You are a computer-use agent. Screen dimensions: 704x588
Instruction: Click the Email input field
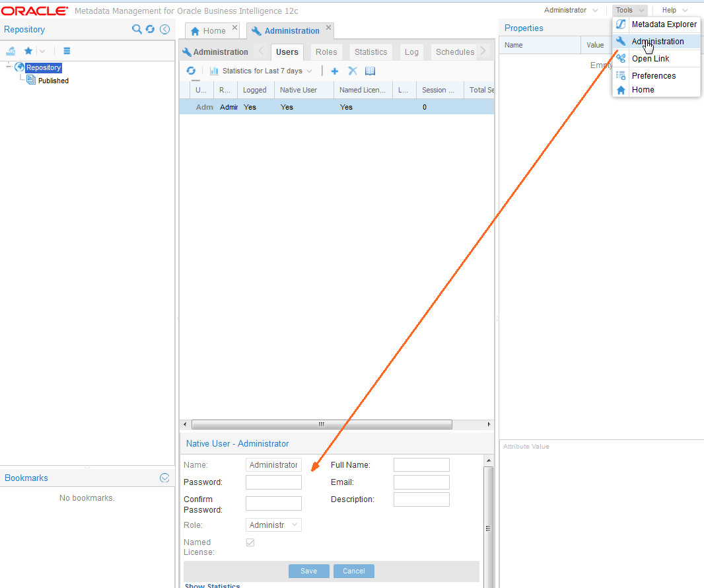421,482
